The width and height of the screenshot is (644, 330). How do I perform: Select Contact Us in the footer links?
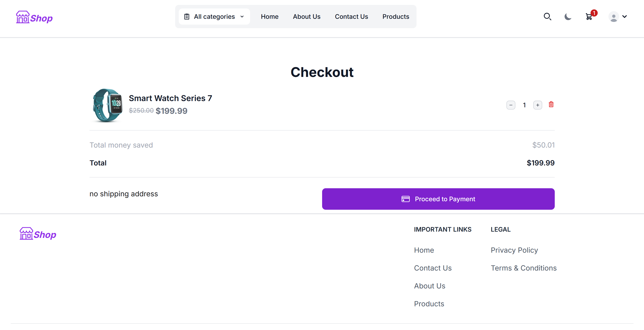point(433,268)
